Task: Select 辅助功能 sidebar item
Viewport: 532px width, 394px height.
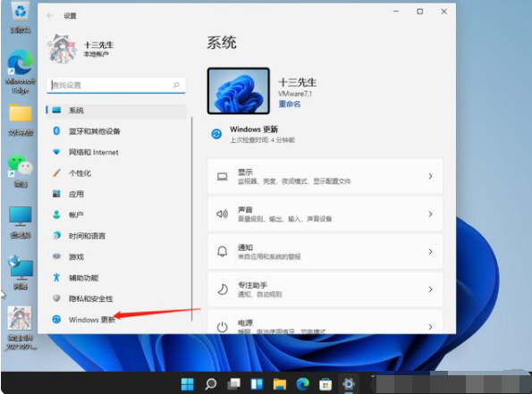Action: click(116, 277)
